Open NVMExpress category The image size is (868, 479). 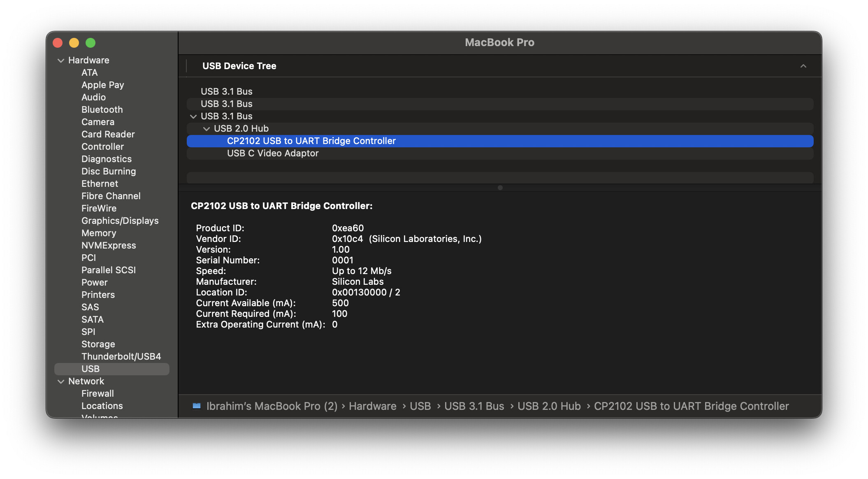pyautogui.click(x=109, y=245)
